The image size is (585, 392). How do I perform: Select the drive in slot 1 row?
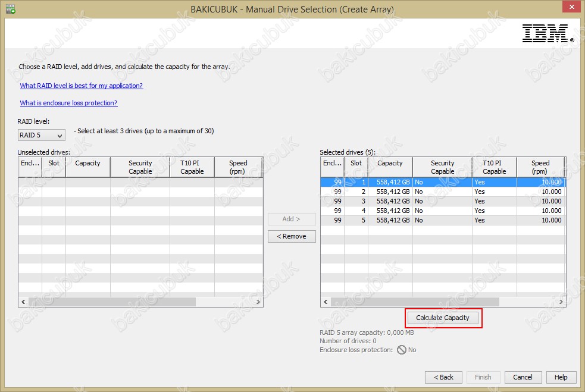tap(443, 182)
